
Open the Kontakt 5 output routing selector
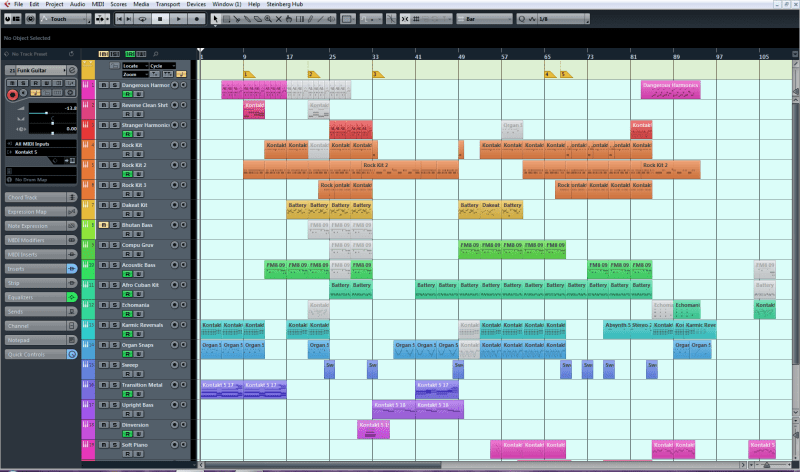click(41, 152)
